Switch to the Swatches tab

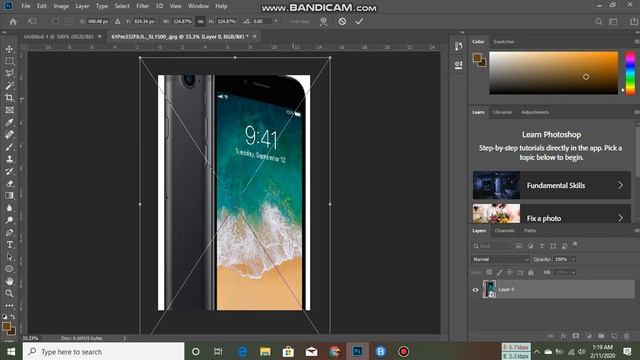(504, 42)
